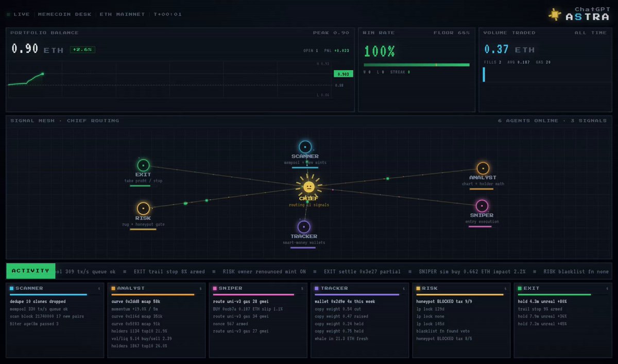Viewport: 618px width, 364px height.
Task: Click "6 AGENTS ONLINE · 3 SIGNALS" status text
Action: [553, 120]
